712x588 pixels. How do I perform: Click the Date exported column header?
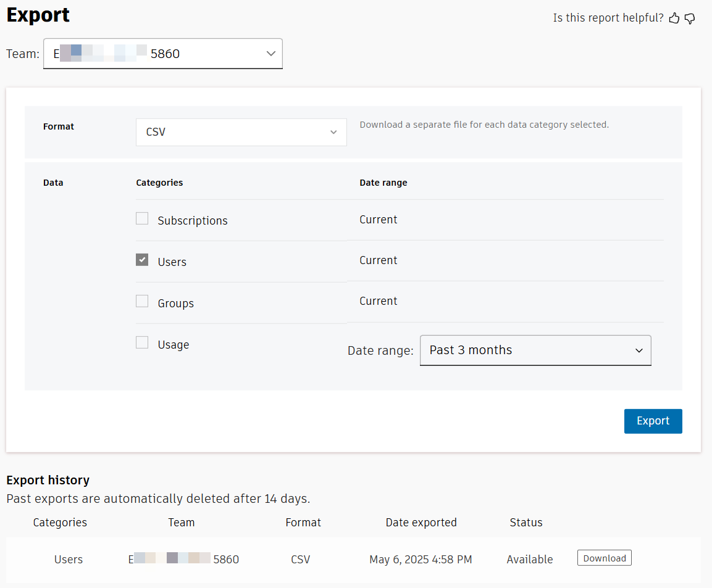pos(421,522)
